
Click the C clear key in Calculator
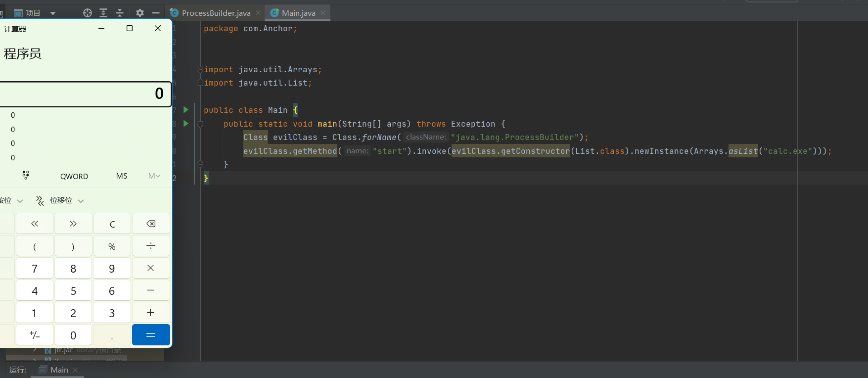pos(112,224)
